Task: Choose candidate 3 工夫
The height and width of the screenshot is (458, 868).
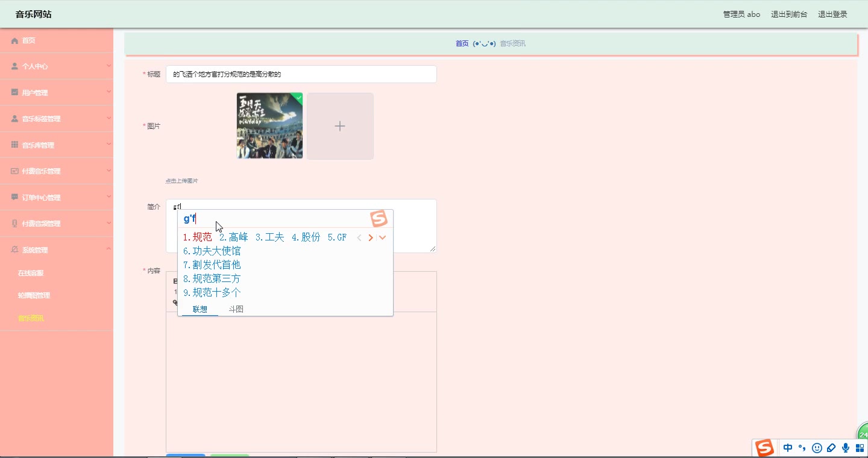Action: coord(270,237)
